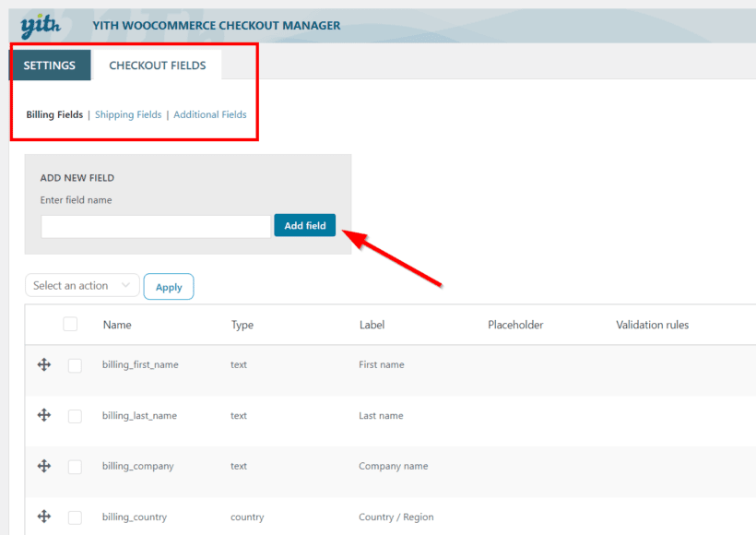Click the Add field button
Viewport: 756px width, 535px height.
pyautogui.click(x=304, y=224)
